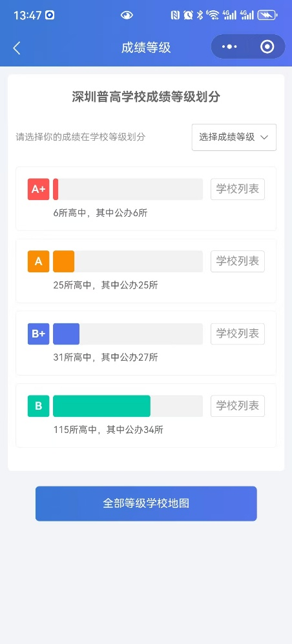
Task: Tap the red A+ grade badge
Action: coord(39,189)
